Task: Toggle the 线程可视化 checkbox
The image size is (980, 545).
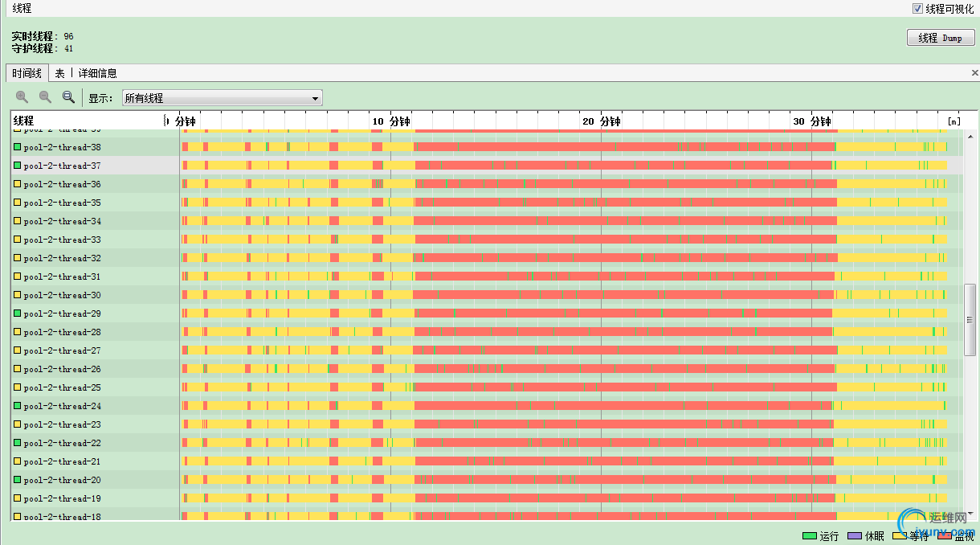Action: point(917,9)
